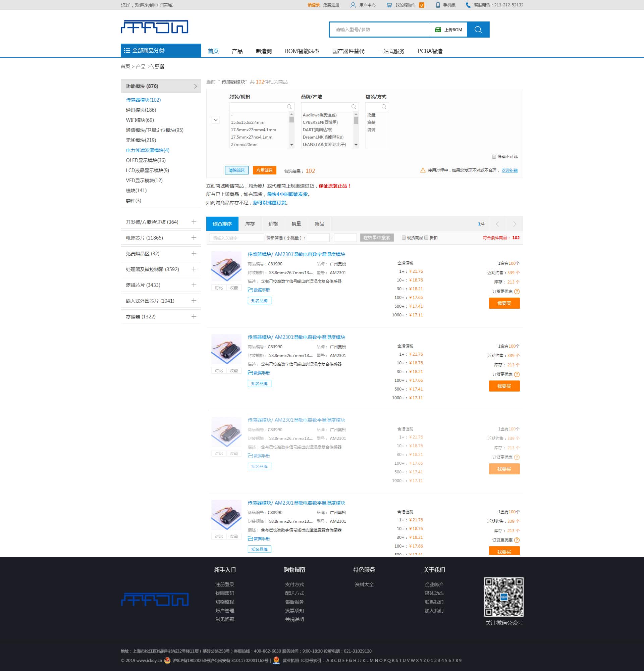Click the datasheet folder icon of first product
644x671 pixels.
(x=250, y=290)
